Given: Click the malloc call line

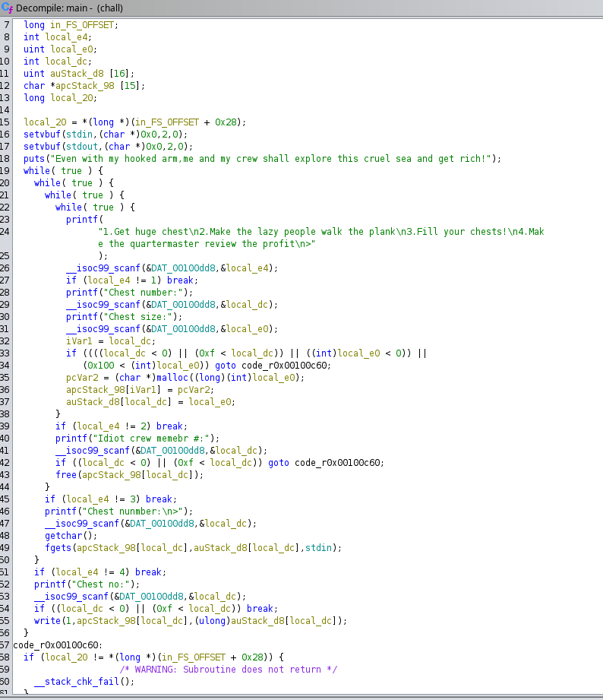Looking at the screenshot, I should point(185,378).
